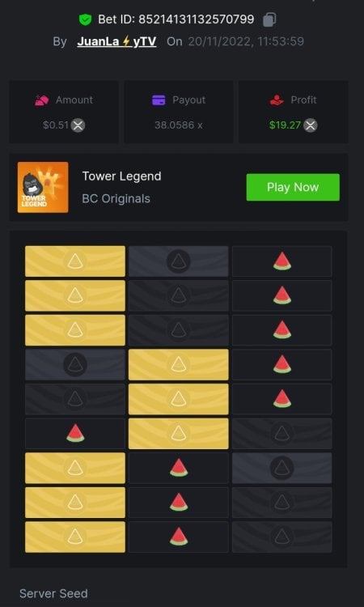Click the gray middle tile in top row
This screenshot has width=364, height=607.
click(x=179, y=261)
